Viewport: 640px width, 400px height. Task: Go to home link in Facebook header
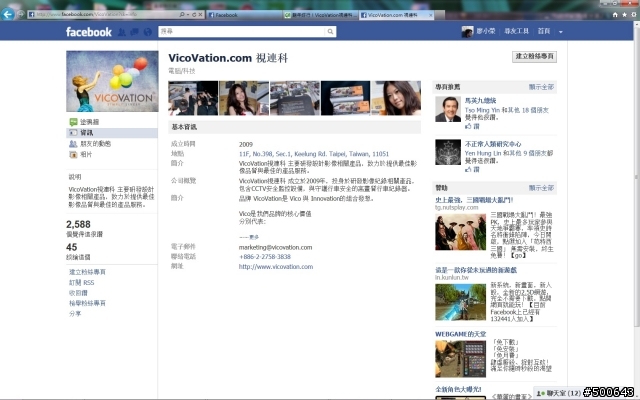point(544,31)
